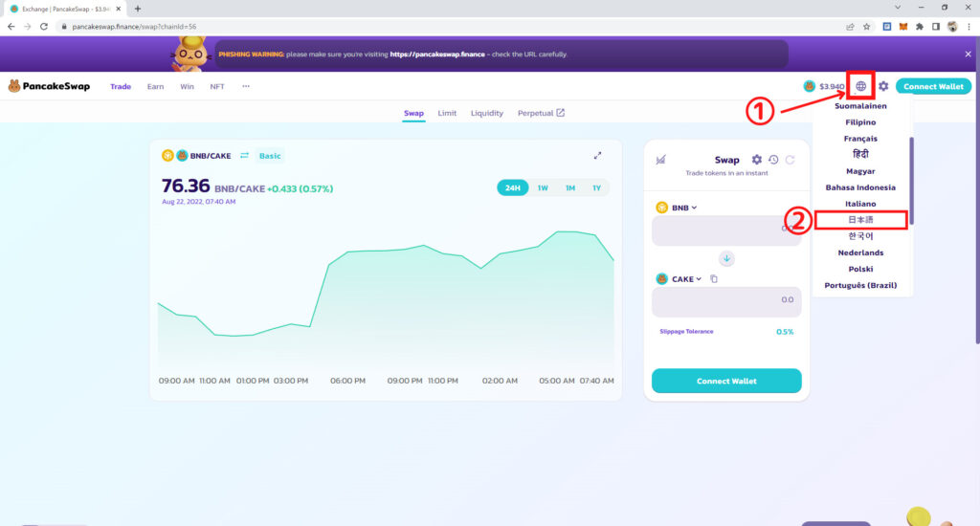Click Connect Wallet in swap card
The image size is (980, 526).
click(726, 381)
